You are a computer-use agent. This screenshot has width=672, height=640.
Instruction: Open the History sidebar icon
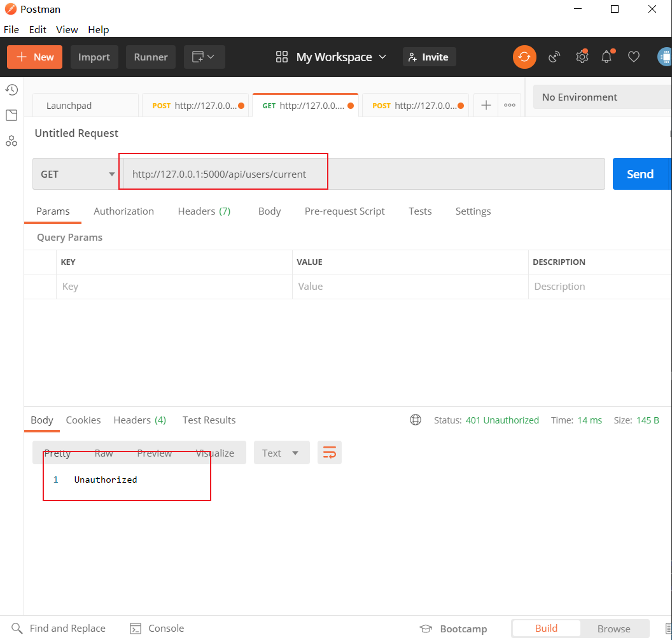[x=11, y=90]
